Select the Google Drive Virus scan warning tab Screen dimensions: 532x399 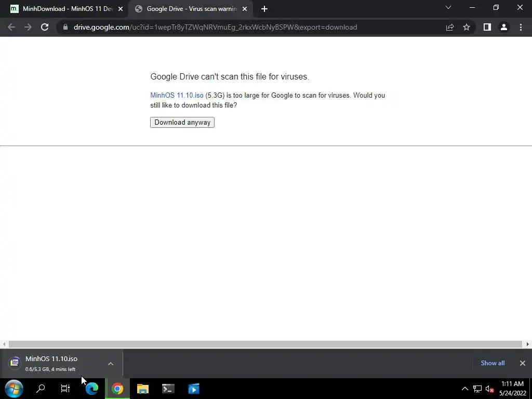pyautogui.click(x=190, y=9)
